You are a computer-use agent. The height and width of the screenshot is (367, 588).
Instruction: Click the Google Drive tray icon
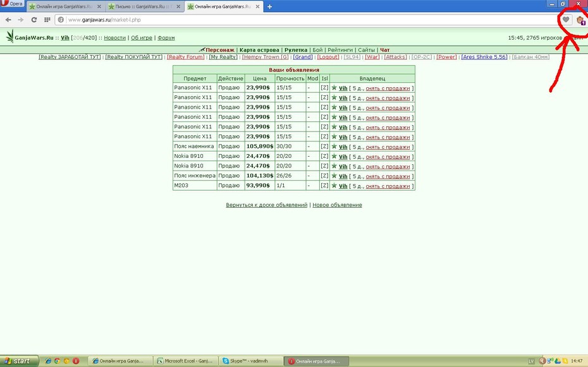point(557,361)
